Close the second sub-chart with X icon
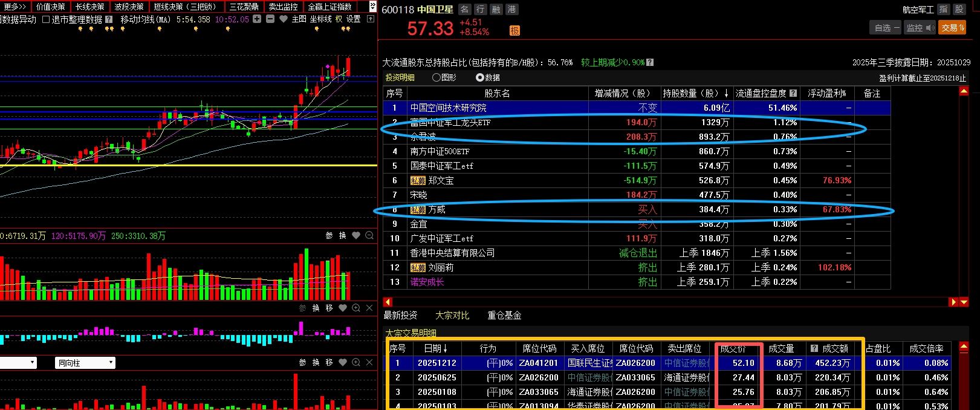 point(369,308)
